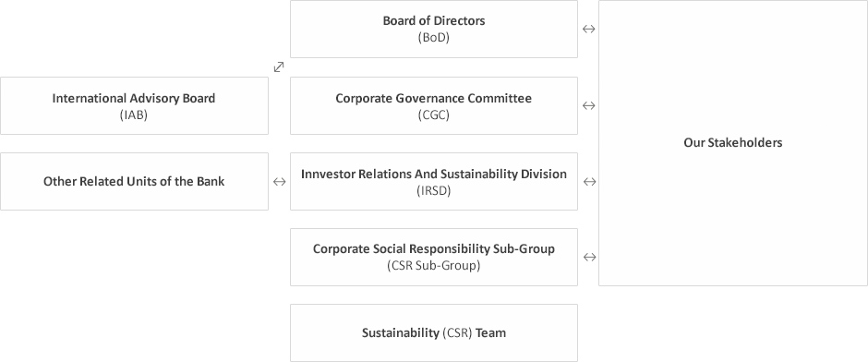
Task: Click the (CSR Sub-Group) abbreviation text
Action: (433, 266)
